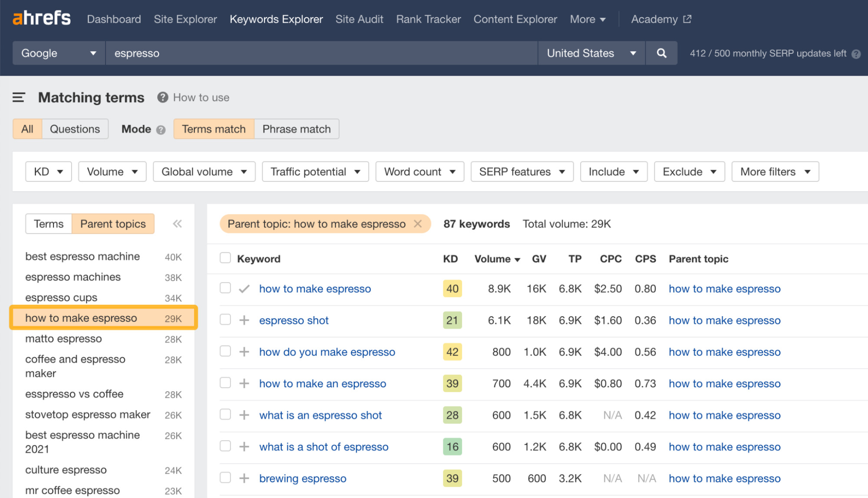
Task: Collapse the Terms sidebar with the double-chevron icon
Action: click(x=177, y=224)
